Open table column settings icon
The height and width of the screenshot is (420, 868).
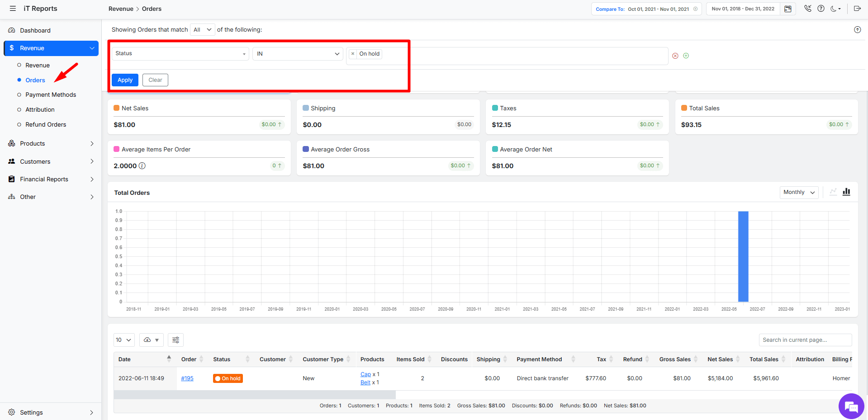click(175, 340)
